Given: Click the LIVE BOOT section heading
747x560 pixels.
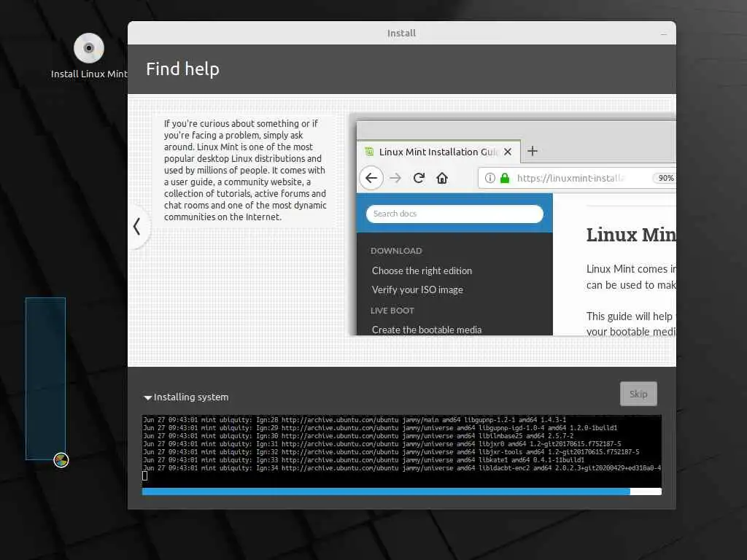Looking at the screenshot, I should pos(392,311).
